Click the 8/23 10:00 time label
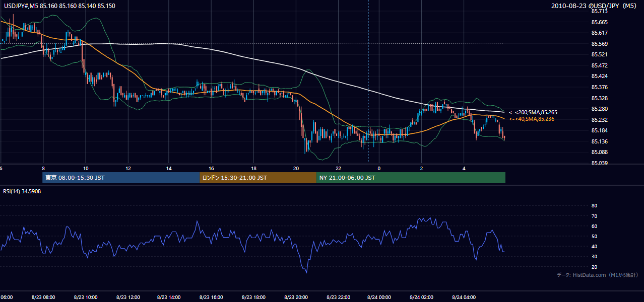The height and width of the screenshot is (302, 644). pyautogui.click(x=85, y=297)
